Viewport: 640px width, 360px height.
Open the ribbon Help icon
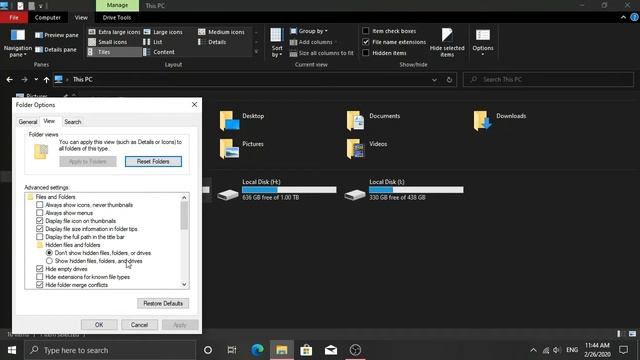tap(634, 18)
